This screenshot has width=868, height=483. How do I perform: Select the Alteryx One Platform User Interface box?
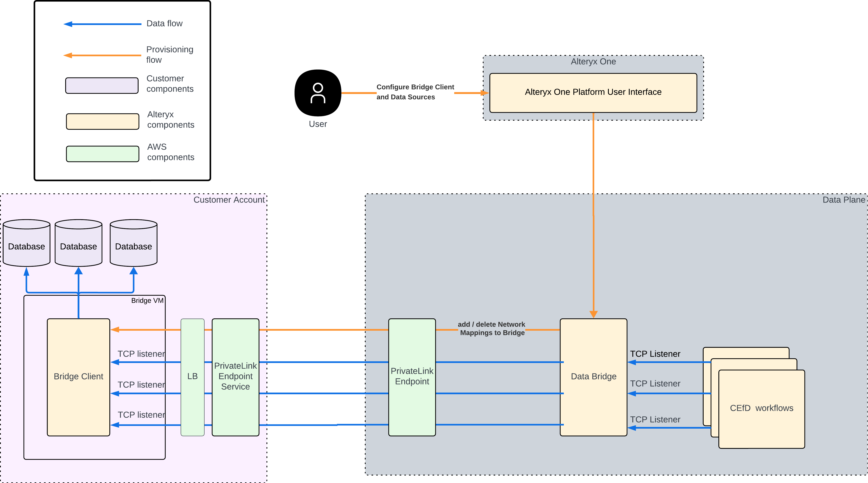pos(593,93)
